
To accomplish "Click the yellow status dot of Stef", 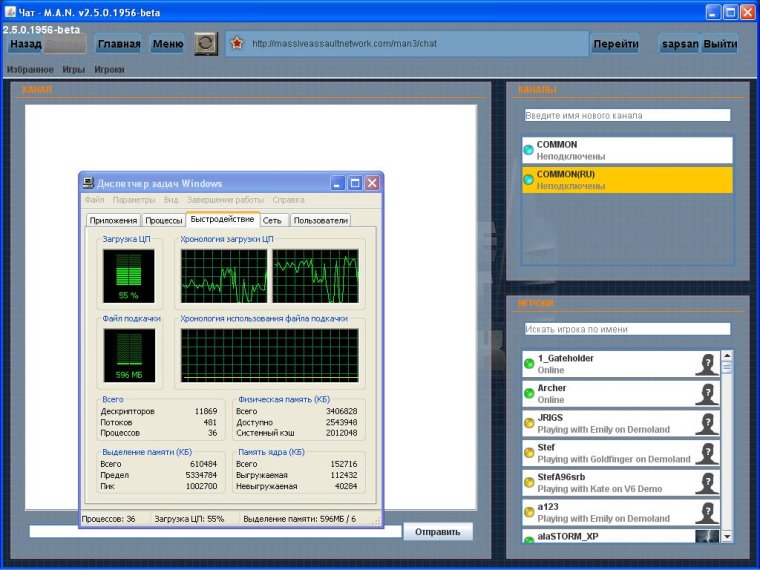I will (529, 453).
